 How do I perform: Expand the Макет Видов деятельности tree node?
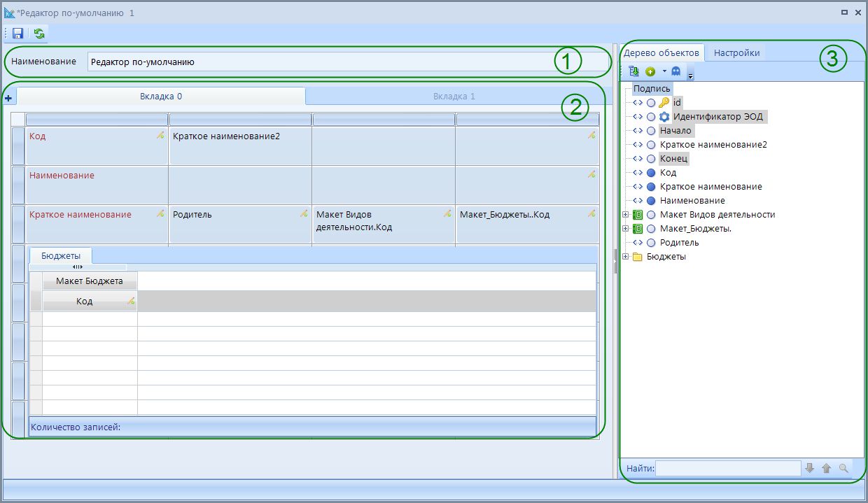625,215
